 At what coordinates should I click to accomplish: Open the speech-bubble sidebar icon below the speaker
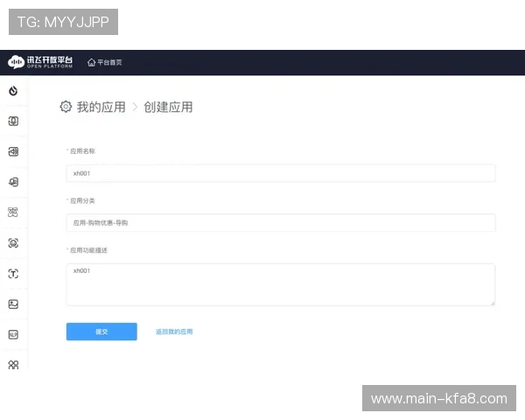(x=13, y=182)
